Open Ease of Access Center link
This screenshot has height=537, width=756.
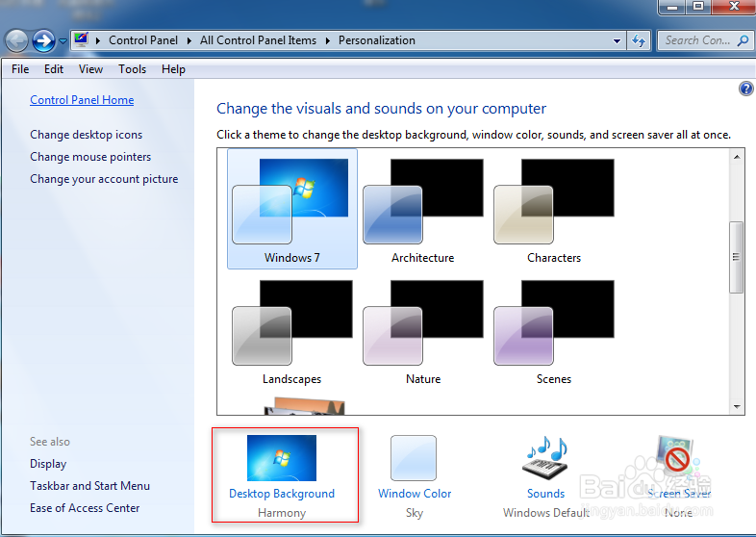85,508
